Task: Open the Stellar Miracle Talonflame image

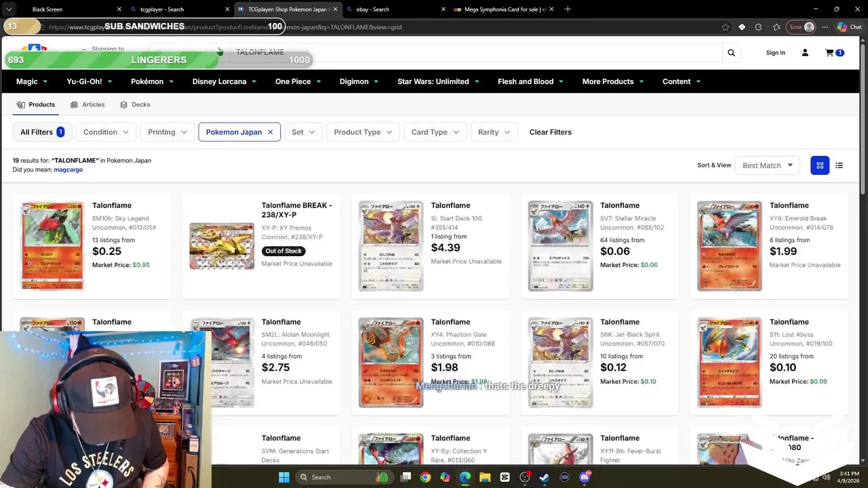Action: pos(560,245)
